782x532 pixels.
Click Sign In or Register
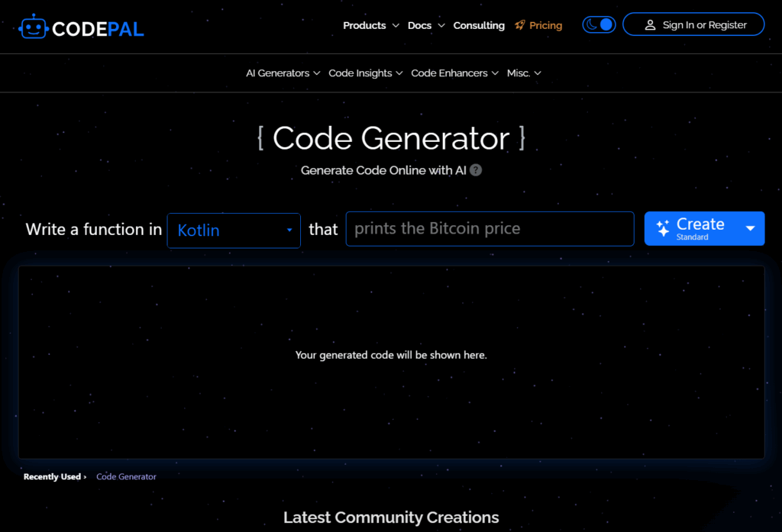point(693,24)
